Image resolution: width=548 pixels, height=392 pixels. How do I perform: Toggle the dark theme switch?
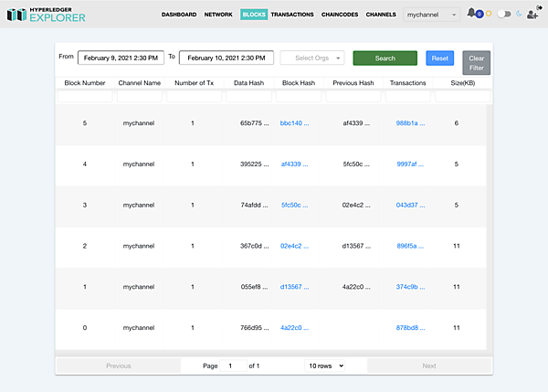(503, 15)
